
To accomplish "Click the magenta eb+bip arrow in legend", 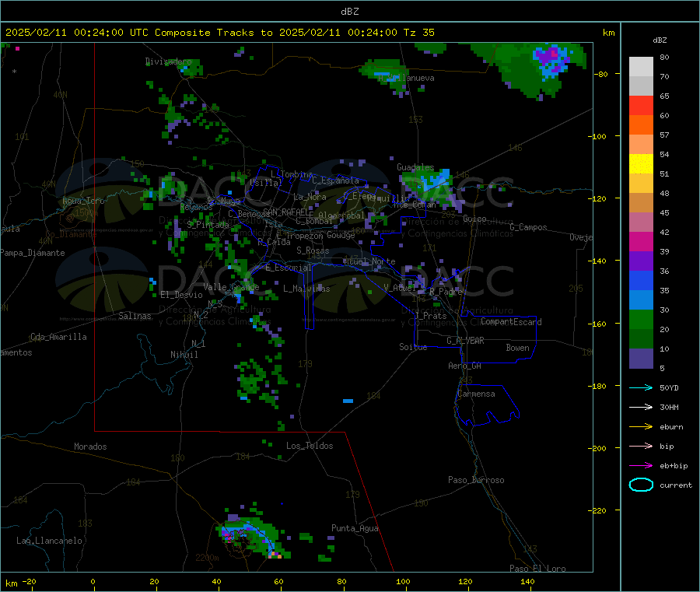I will click(641, 466).
